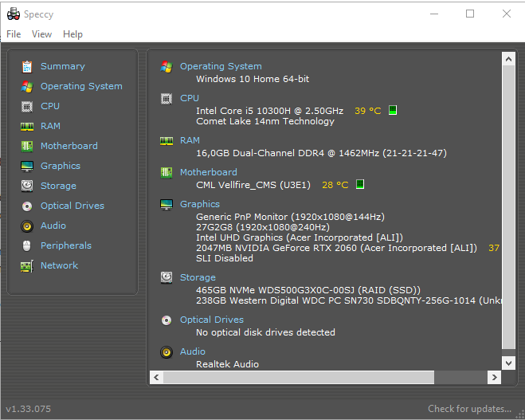The height and width of the screenshot is (420, 525).
Task: Click the Summary clipboard icon in sidebar
Action: click(x=27, y=67)
